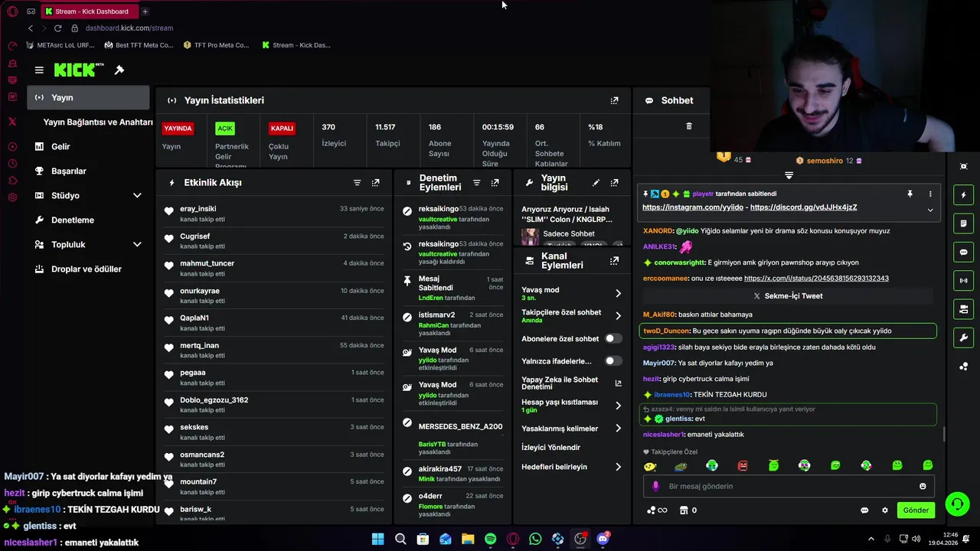
Task: Click the Bir mesaj gönderin field
Action: 789,486
